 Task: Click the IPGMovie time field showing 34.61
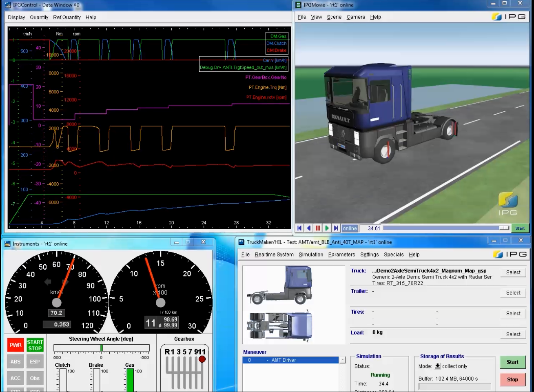coord(370,228)
